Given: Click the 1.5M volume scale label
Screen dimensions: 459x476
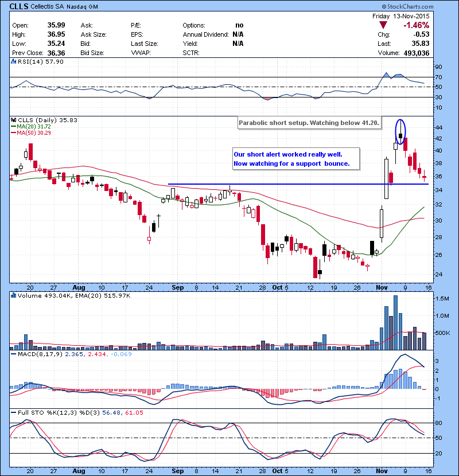Looking at the screenshot, I should [442, 298].
